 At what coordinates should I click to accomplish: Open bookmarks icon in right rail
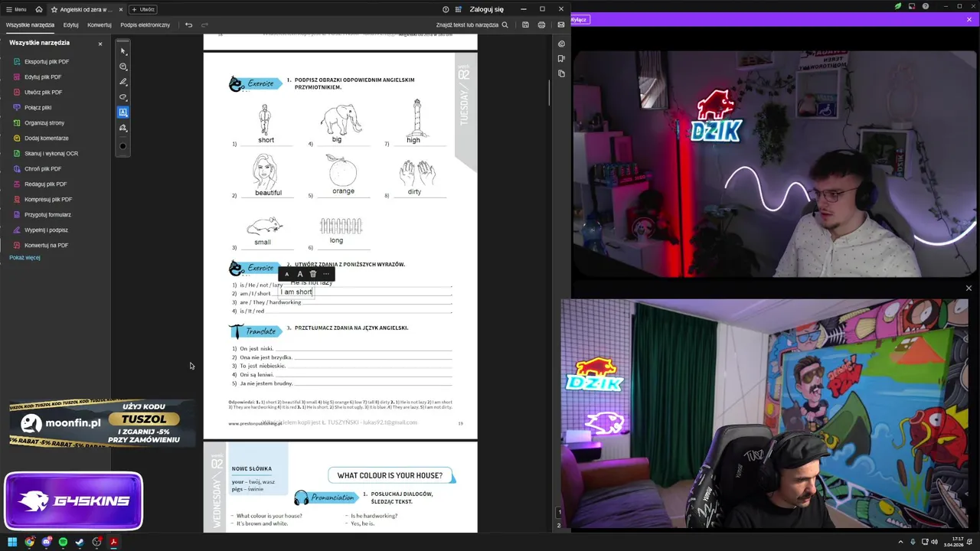click(561, 58)
